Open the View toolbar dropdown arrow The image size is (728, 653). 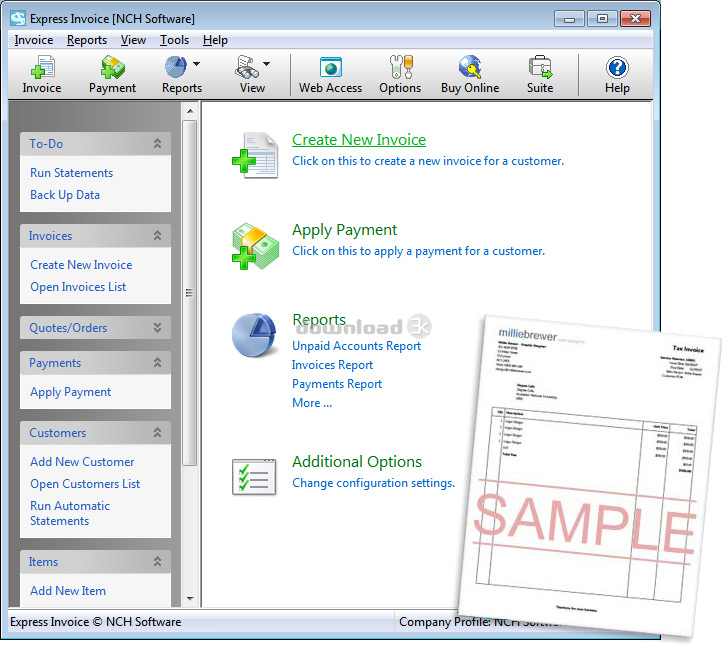(x=266, y=64)
